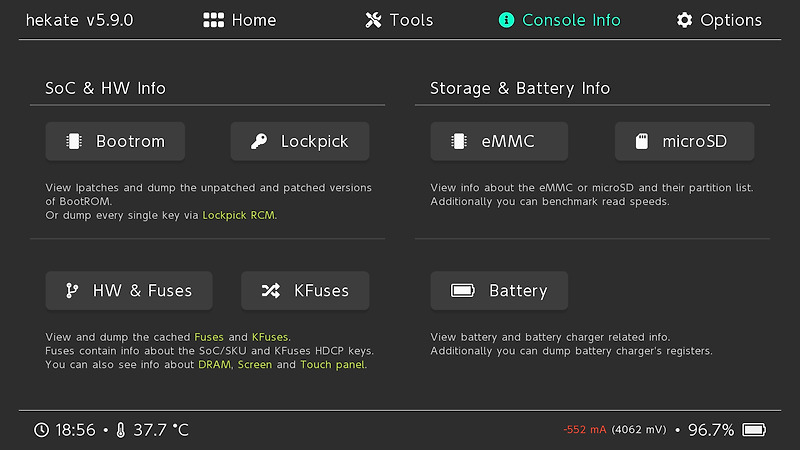The width and height of the screenshot is (800, 450).
Task: Click the battery icon in status bar
Action: [754, 430]
